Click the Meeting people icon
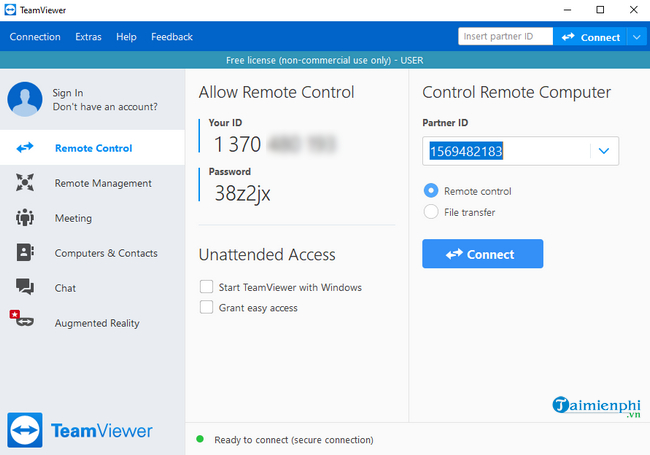This screenshot has height=455, width=650. point(25,217)
